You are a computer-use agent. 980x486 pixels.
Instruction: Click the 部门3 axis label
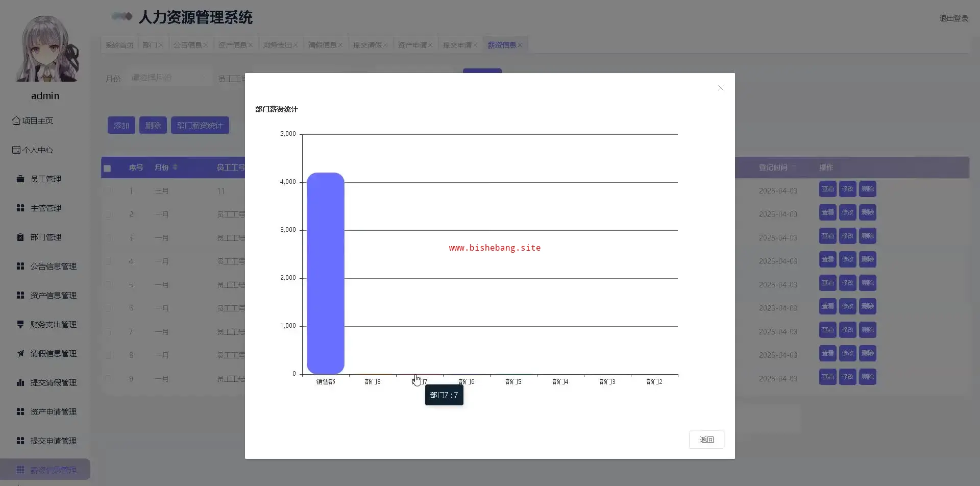pyautogui.click(x=607, y=382)
